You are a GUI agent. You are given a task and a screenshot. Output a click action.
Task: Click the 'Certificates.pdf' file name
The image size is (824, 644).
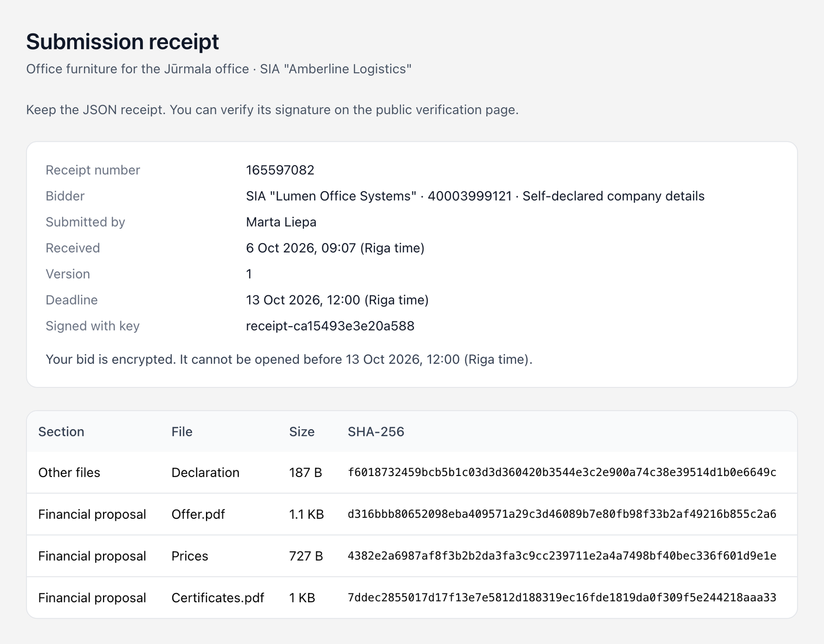218,598
